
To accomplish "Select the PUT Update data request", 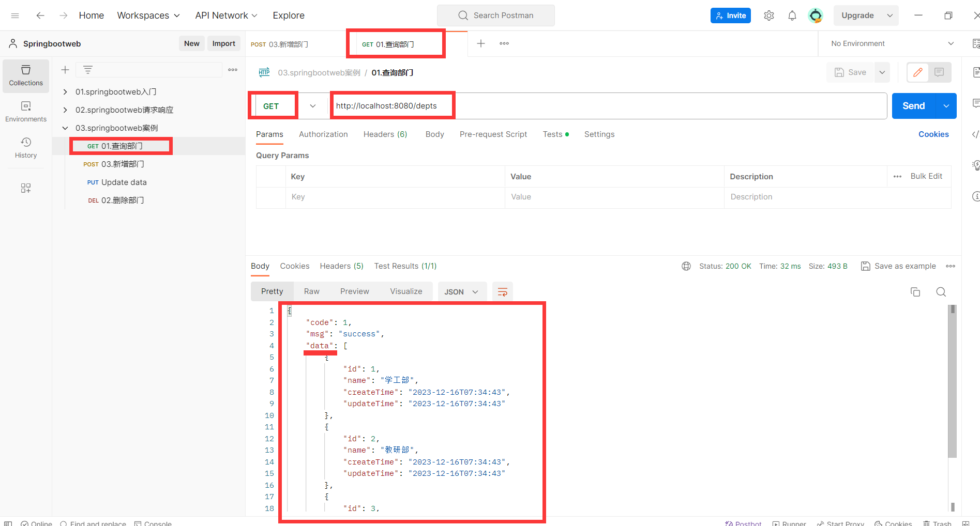I will click(117, 182).
